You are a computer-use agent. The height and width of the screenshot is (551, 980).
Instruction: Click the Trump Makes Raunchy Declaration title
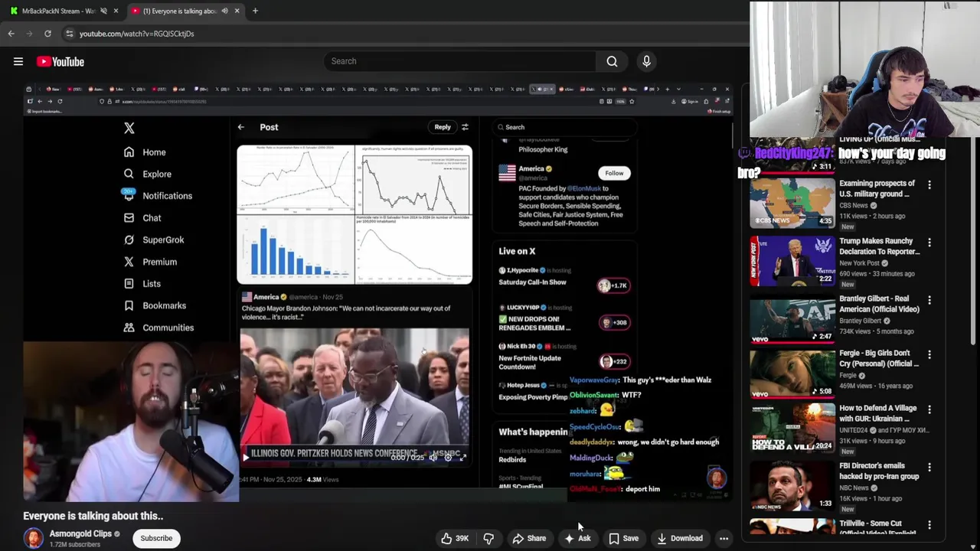click(879, 246)
